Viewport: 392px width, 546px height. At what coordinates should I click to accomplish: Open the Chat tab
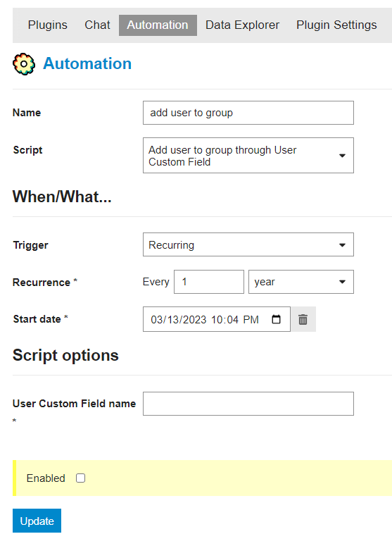(97, 25)
